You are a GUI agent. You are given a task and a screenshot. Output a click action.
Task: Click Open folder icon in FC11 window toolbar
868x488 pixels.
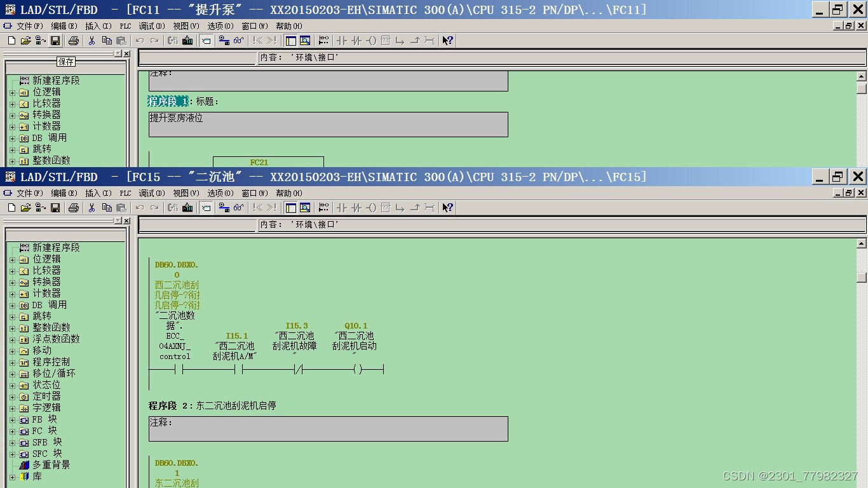point(25,41)
